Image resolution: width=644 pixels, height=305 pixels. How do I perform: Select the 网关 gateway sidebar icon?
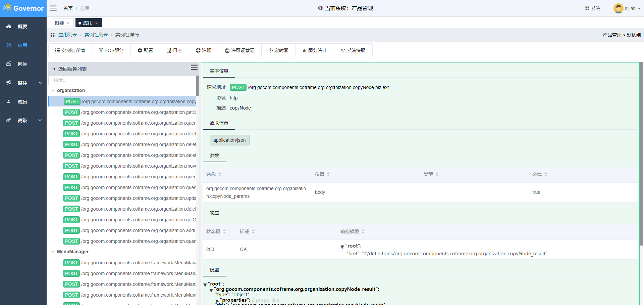9,64
